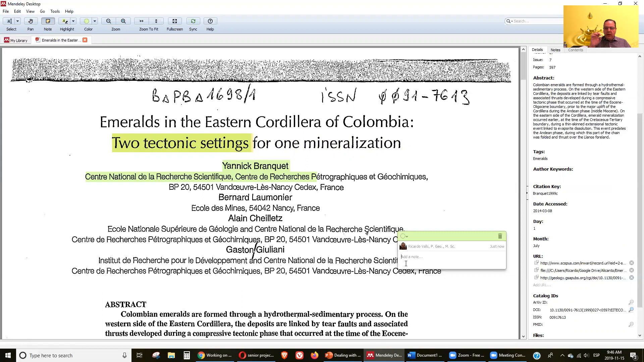
Task: Select the Emeralds in the Easter document tab
Action: [x=59, y=40]
